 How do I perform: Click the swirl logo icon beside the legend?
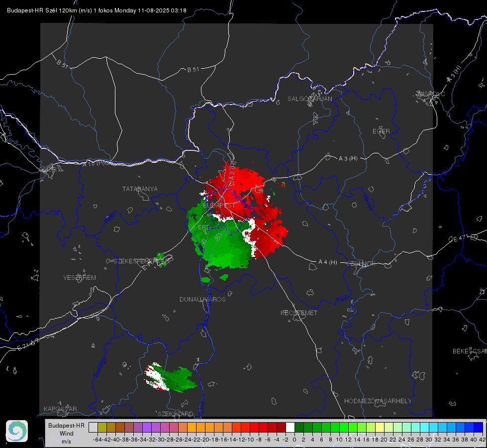click(17, 431)
